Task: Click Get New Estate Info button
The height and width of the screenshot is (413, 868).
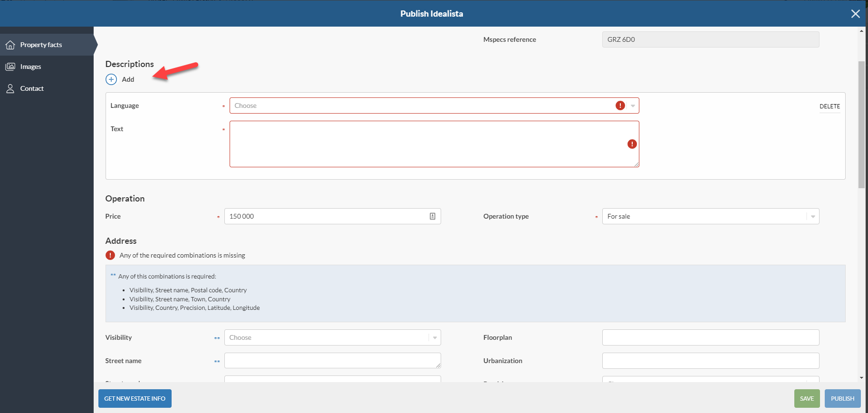Action: [x=135, y=399]
